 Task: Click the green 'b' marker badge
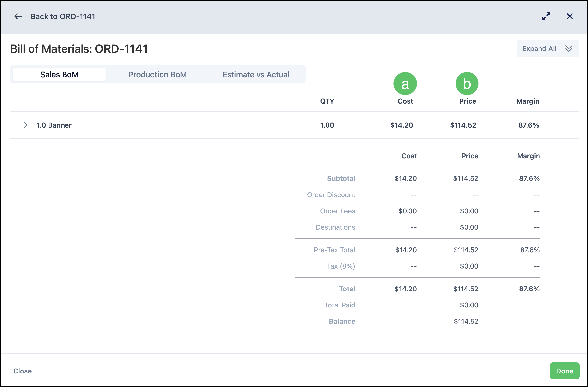pos(467,83)
